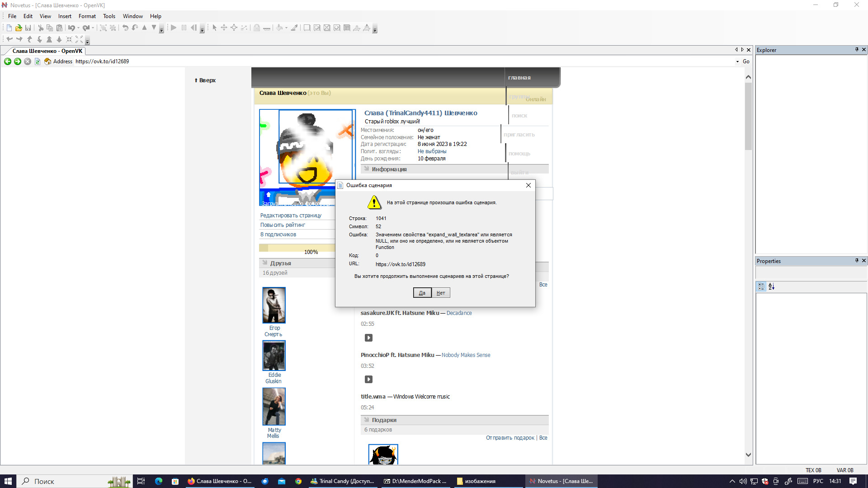Click the Open file folder icon
868x488 pixels.
click(x=19, y=28)
